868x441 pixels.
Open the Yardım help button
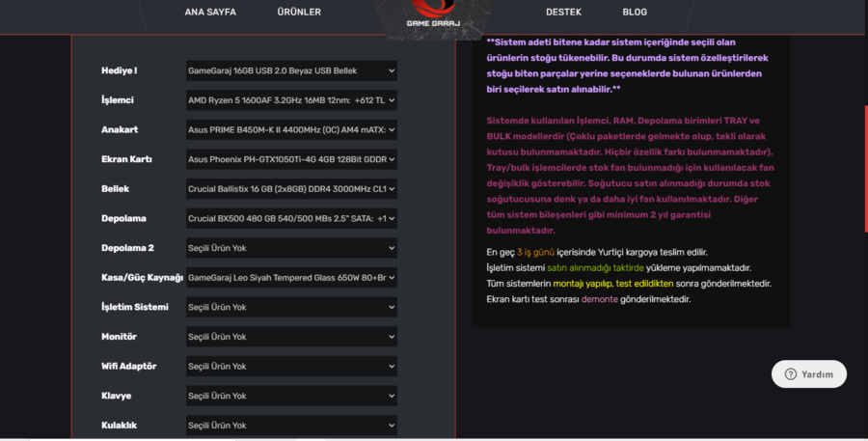click(809, 374)
